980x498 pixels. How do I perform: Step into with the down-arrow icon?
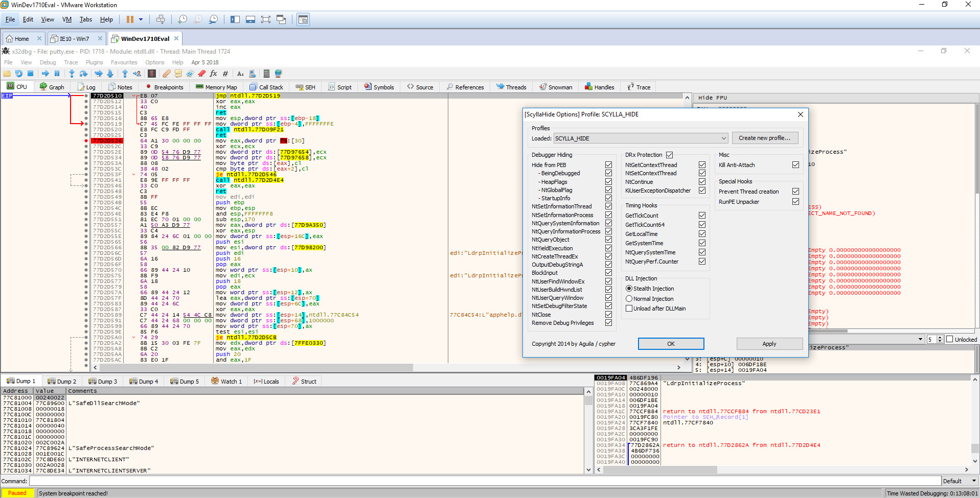[72, 74]
